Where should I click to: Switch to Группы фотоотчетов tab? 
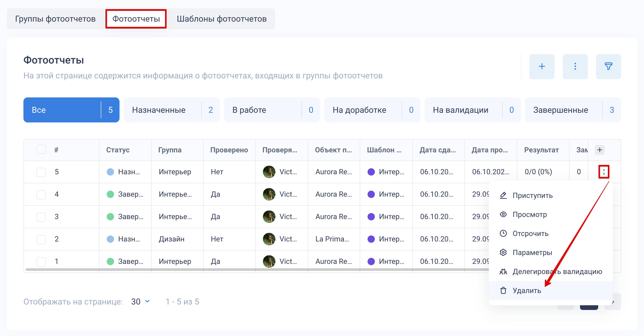tap(55, 19)
